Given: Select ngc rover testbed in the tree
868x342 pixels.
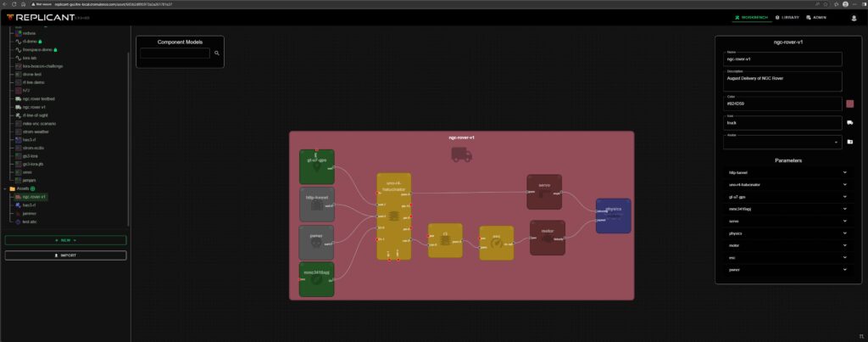Looking at the screenshot, I should 38,98.
